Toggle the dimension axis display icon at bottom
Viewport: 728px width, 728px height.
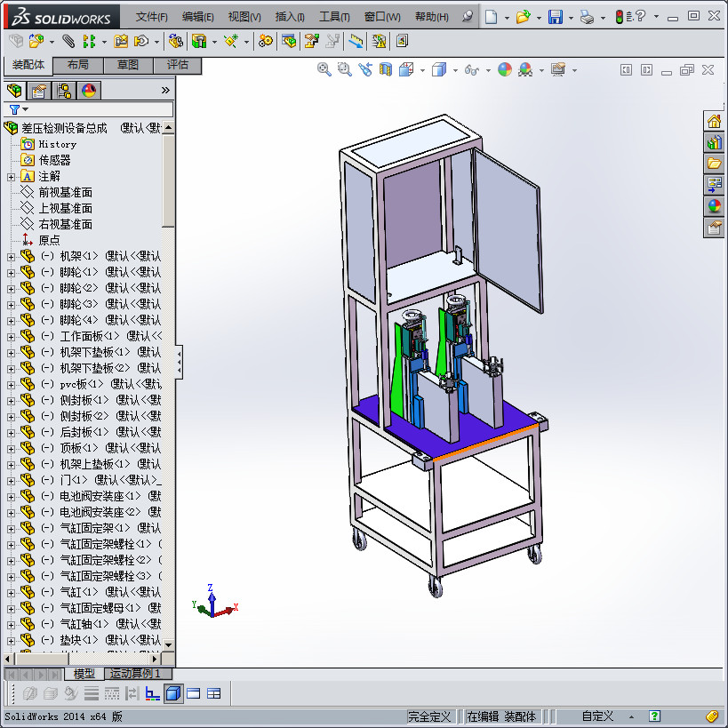pyautogui.click(x=152, y=693)
